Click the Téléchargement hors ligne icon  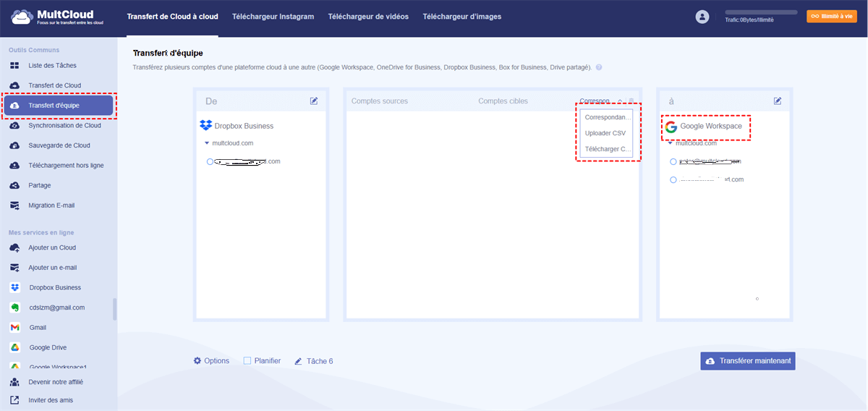click(x=14, y=165)
